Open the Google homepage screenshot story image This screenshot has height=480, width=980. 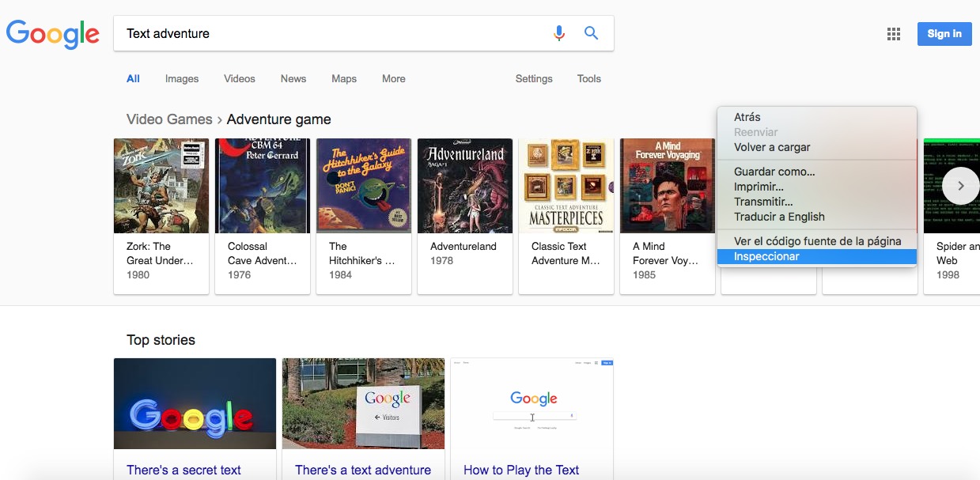532,404
